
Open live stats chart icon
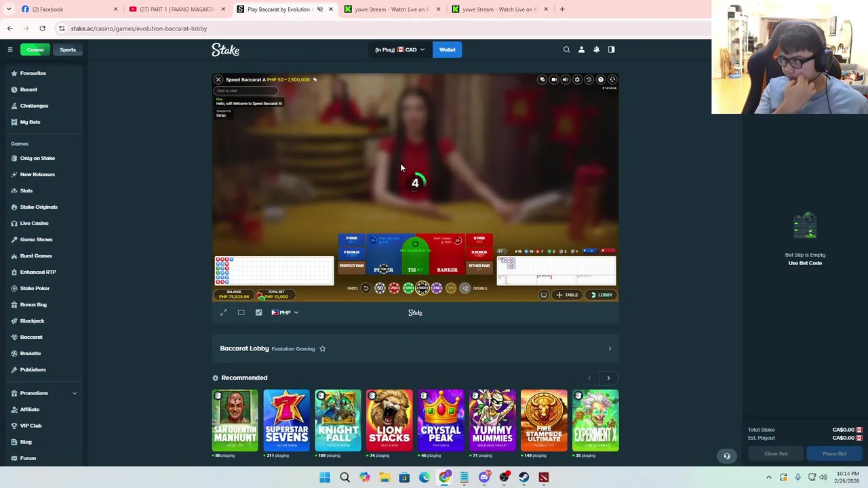pos(258,312)
